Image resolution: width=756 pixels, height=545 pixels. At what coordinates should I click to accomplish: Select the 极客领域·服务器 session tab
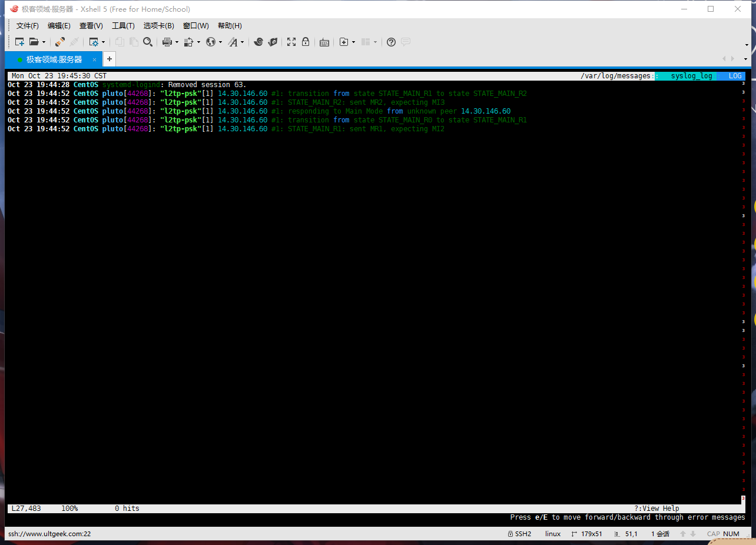tap(53, 59)
